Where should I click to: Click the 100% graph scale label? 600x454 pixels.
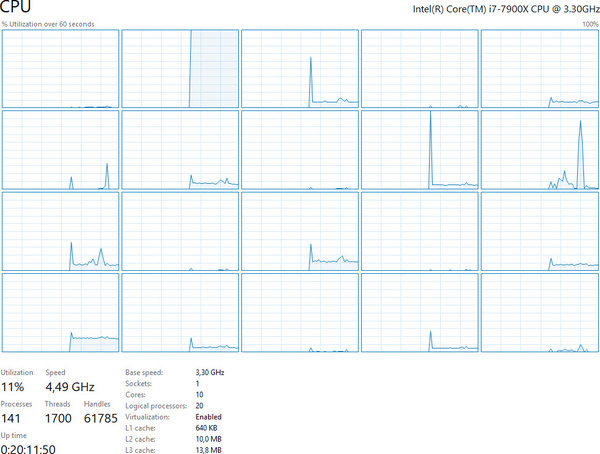click(x=590, y=24)
